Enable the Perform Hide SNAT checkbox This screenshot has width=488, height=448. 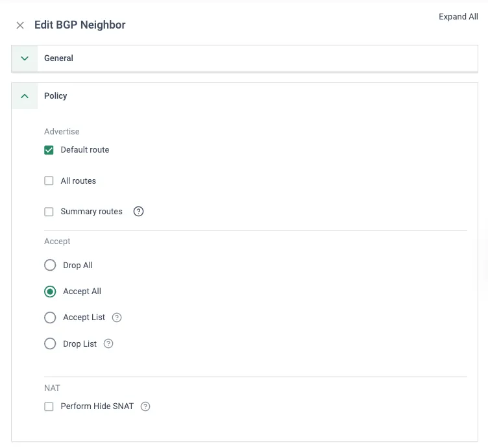(49, 406)
